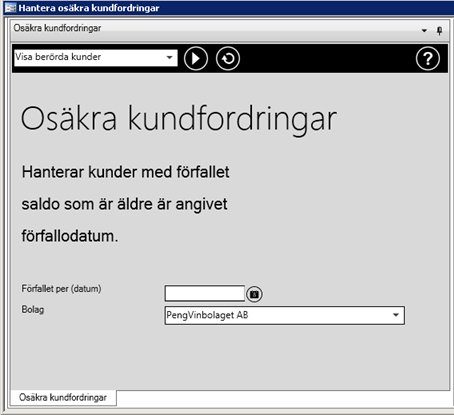The image size is (454, 415).
Task: Open the calendar picker next to the date field
Action: [254, 294]
